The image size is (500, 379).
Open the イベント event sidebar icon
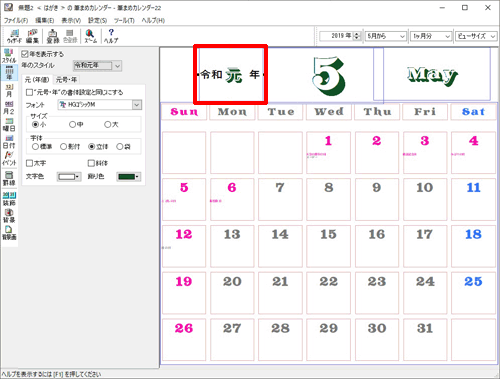coord(9,159)
